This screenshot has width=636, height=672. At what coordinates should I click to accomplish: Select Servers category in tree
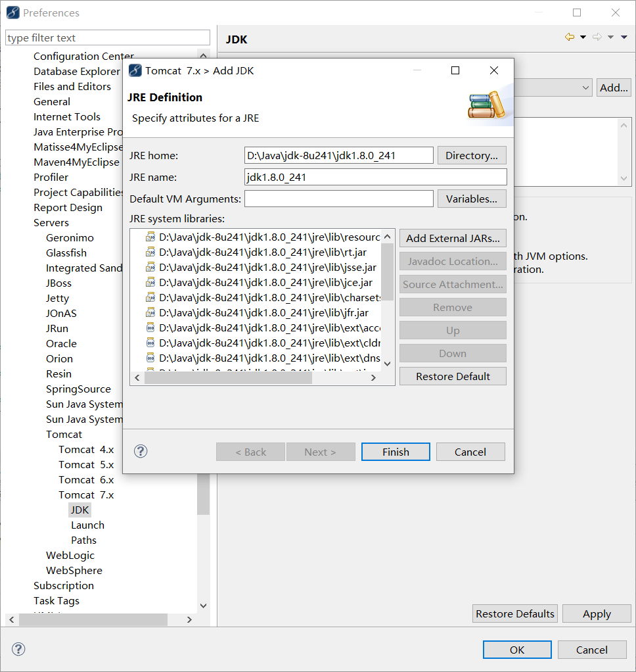coord(51,222)
